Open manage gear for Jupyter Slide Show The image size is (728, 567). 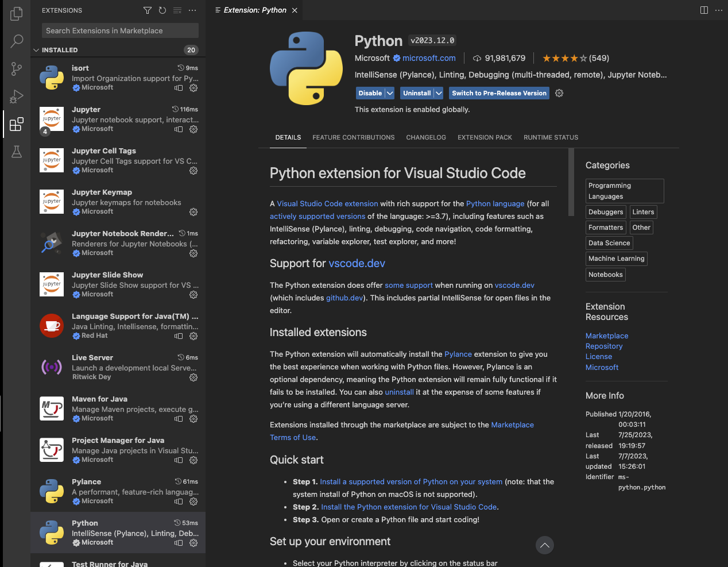pyautogui.click(x=193, y=295)
